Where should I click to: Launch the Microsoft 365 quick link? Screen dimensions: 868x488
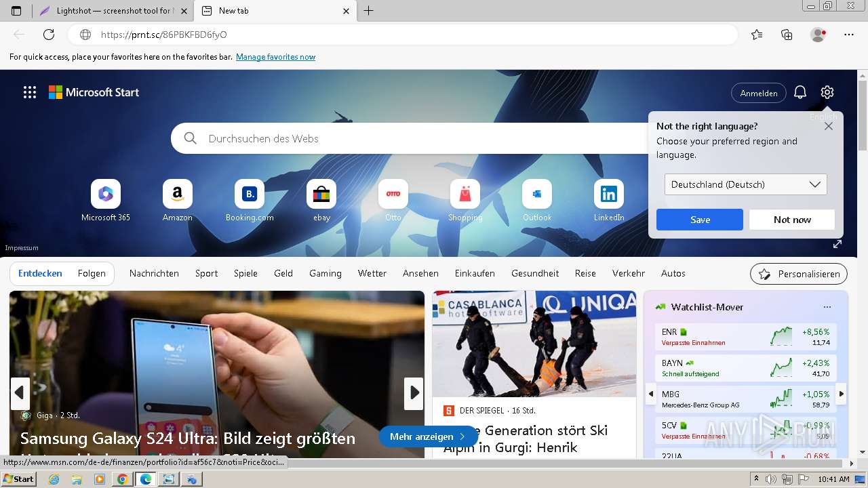tap(106, 201)
